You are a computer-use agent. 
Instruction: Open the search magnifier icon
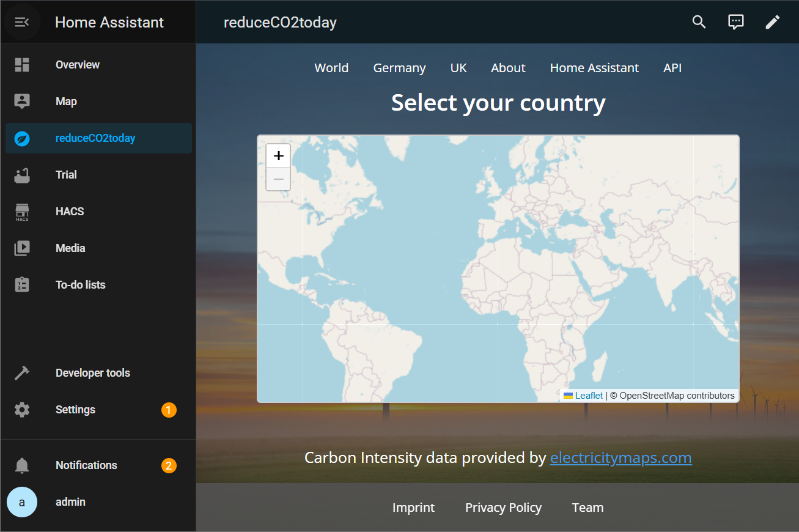pos(699,22)
